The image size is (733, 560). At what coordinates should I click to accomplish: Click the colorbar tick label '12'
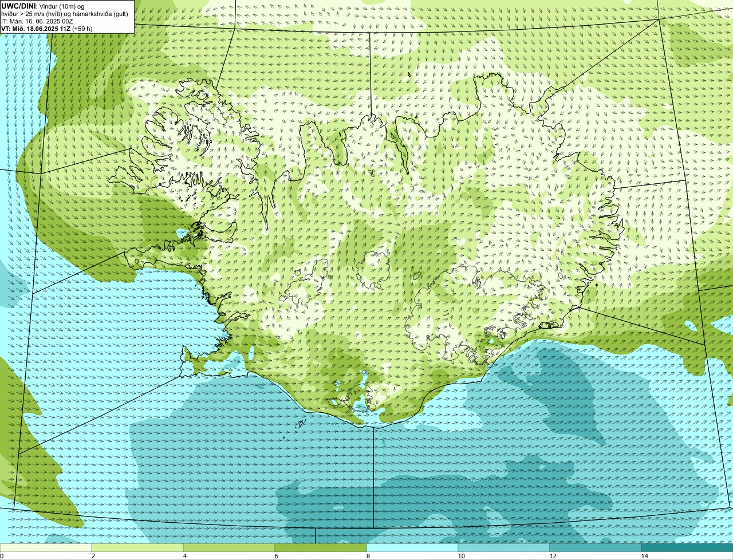click(x=553, y=556)
